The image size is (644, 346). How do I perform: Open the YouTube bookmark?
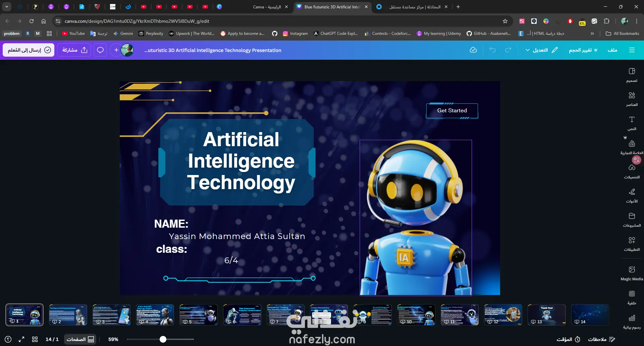(x=73, y=34)
